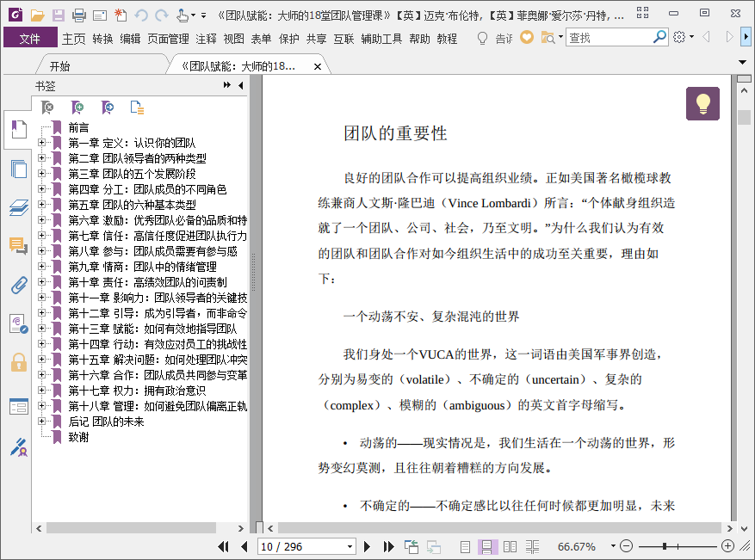Go to the first page button
This screenshot has width=755, height=560.
click(223, 546)
